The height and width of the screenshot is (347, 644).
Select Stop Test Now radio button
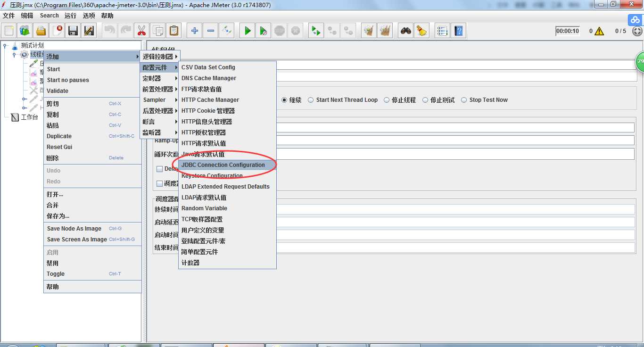[x=464, y=100]
